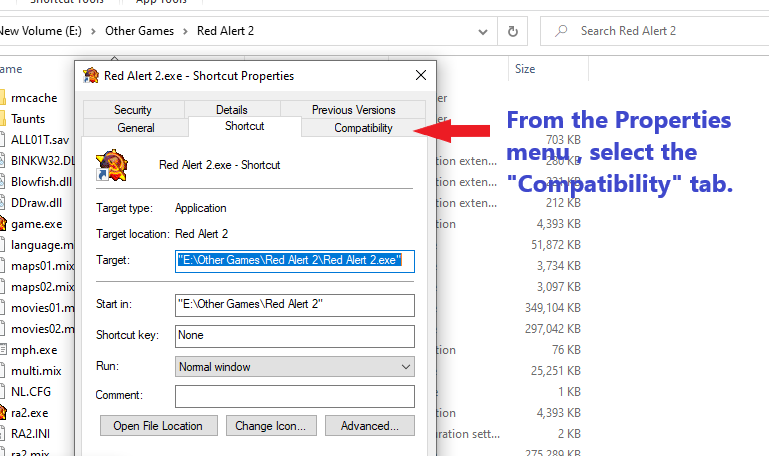
Task: Select ra2.exe in the file list
Action: click(29, 413)
